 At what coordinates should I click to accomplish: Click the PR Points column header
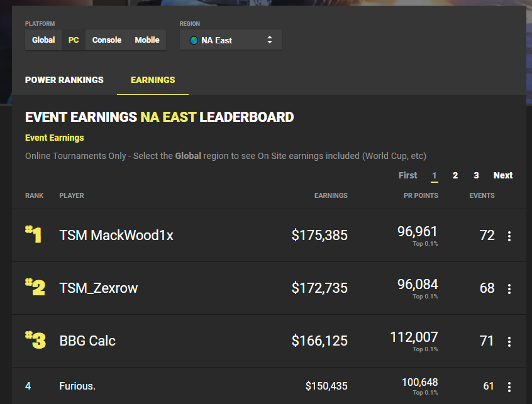421,195
